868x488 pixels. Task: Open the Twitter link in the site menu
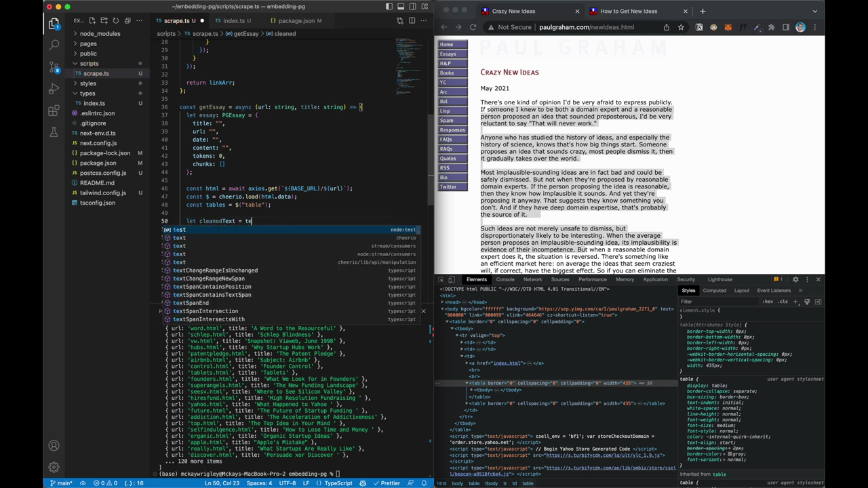[x=452, y=186]
